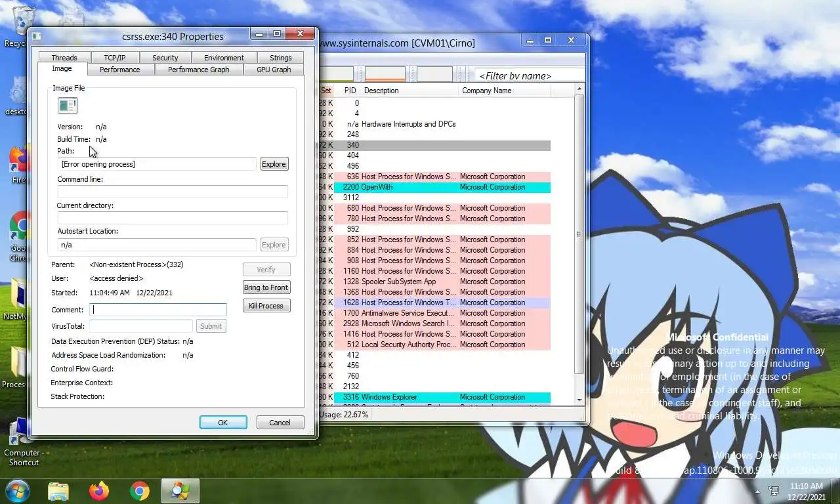This screenshot has width=840, height=504.
Task: Launch Firefox from the taskbar
Action: (99, 491)
